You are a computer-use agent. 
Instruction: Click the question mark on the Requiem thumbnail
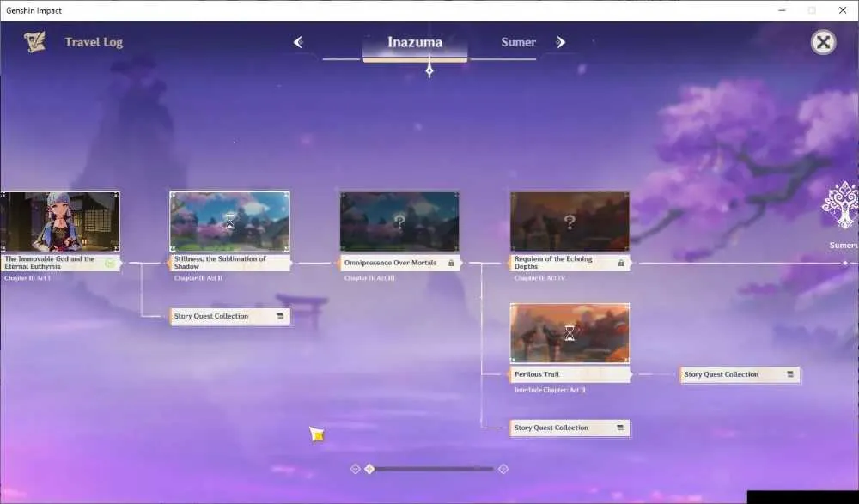click(x=570, y=222)
